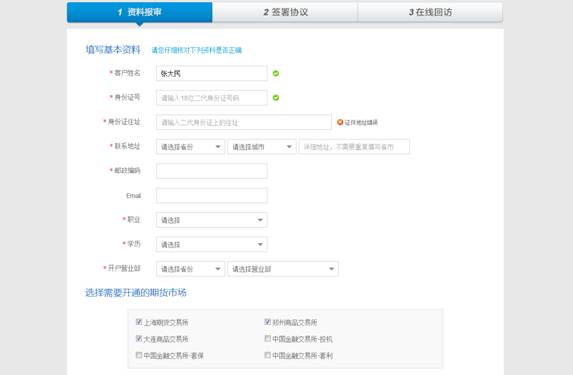Click green checkmark beside ID number field
This screenshot has height=375, width=573.
click(276, 98)
